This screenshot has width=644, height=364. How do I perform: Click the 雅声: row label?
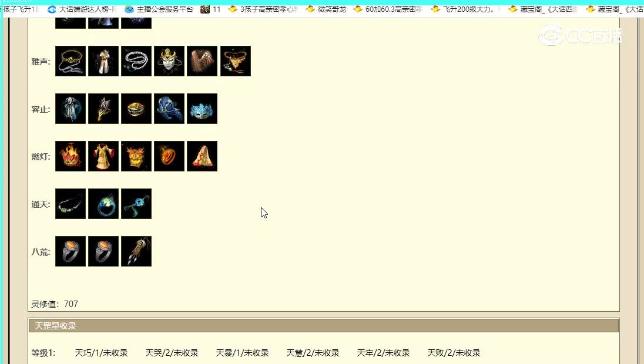point(41,62)
